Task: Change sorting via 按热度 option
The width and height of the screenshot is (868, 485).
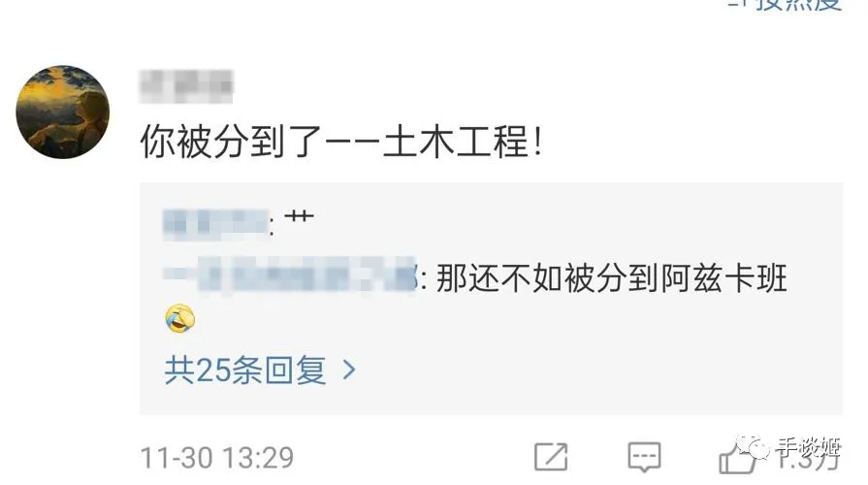Action: pyautogui.click(x=798, y=5)
